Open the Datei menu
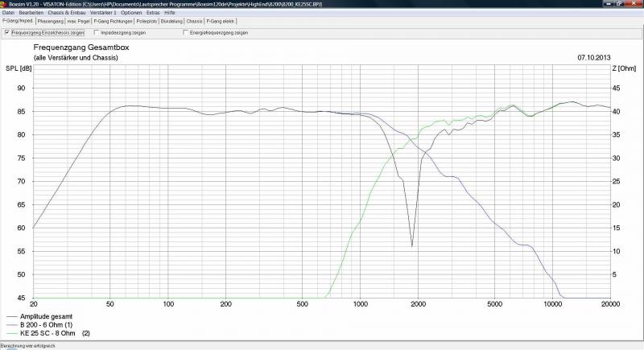Screen dimensions: 644x350 tap(7, 13)
